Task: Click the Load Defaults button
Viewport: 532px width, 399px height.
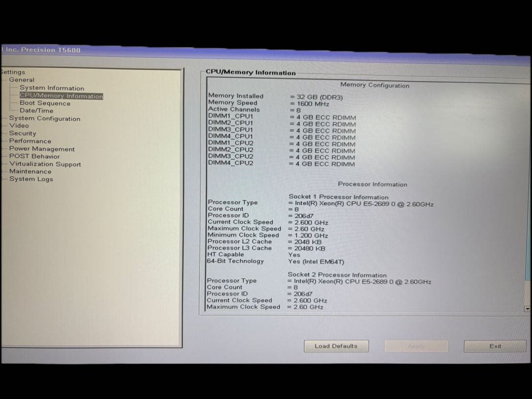Action: (x=336, y=346)
